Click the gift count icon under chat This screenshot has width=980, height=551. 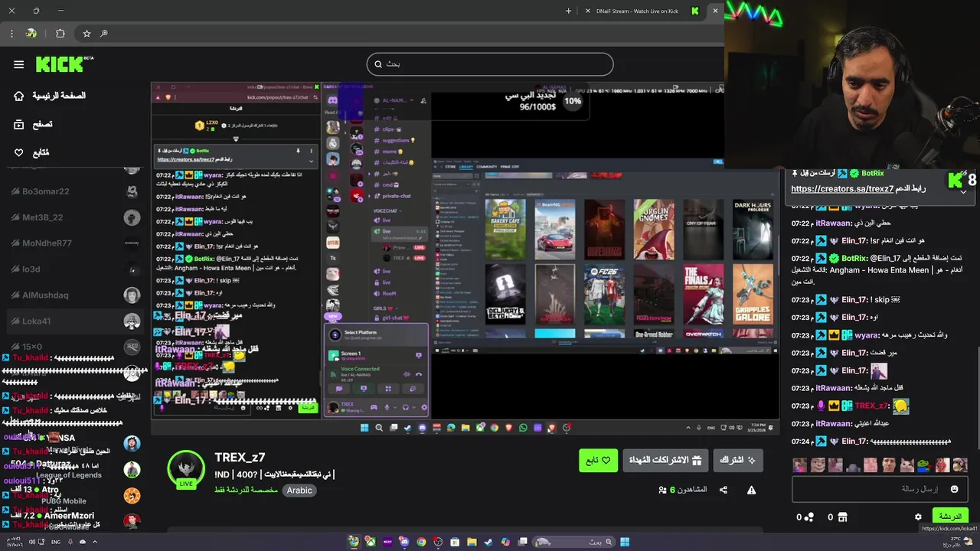[842, 517]
